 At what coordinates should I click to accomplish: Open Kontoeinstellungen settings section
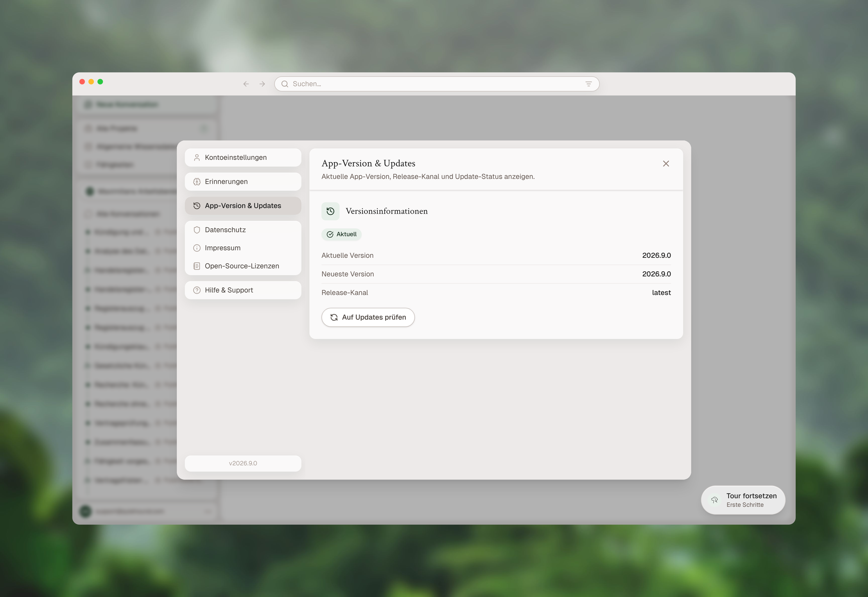click(x=243, y=157)
